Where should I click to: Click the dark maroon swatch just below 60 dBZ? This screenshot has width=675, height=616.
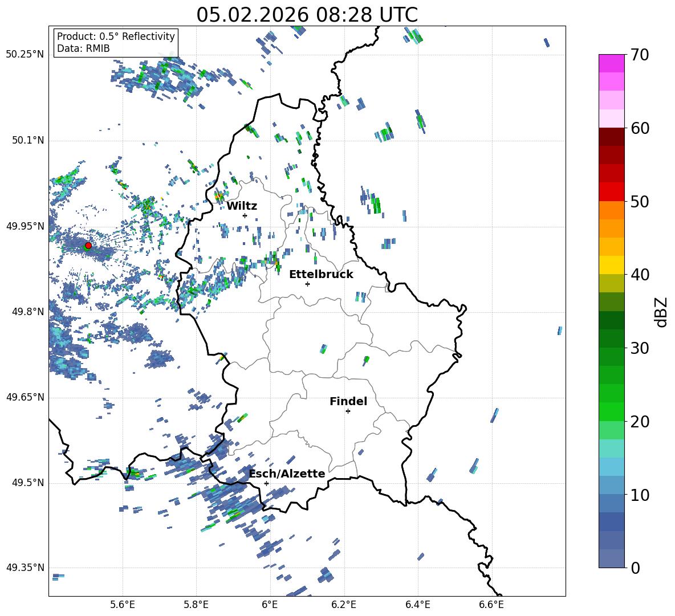612,137
